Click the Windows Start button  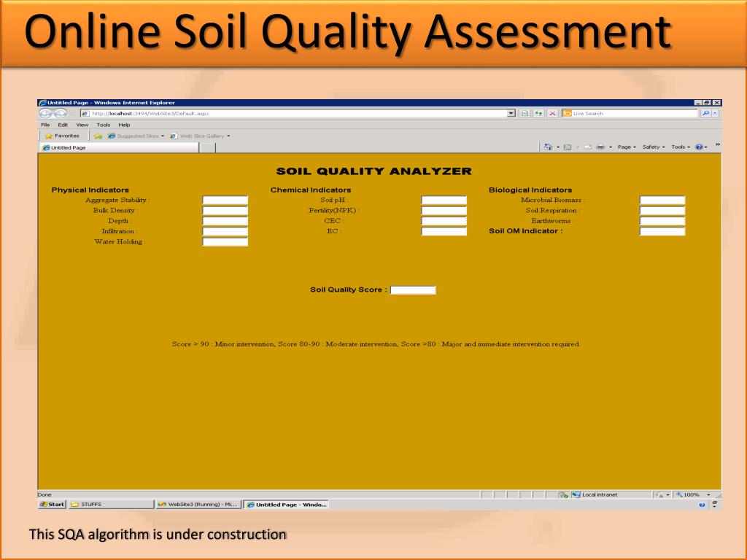pos(52,505)
